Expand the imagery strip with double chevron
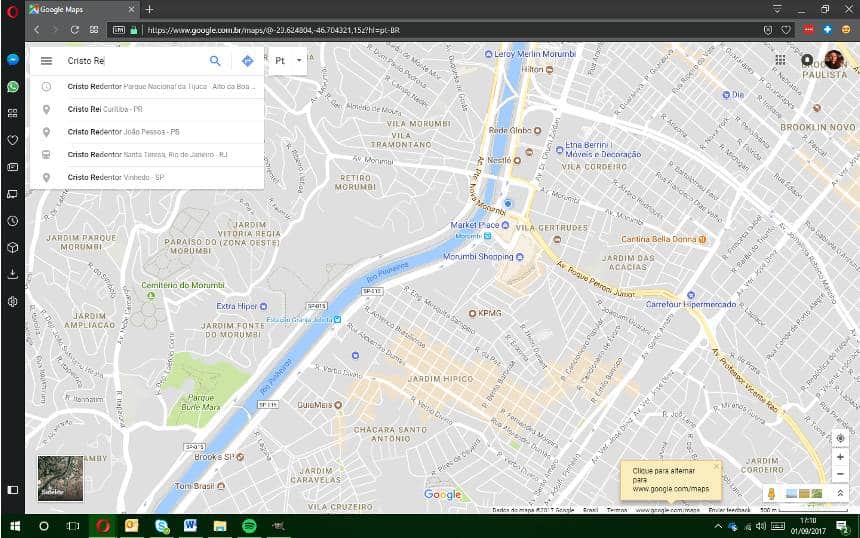 (x=840, y=494)
